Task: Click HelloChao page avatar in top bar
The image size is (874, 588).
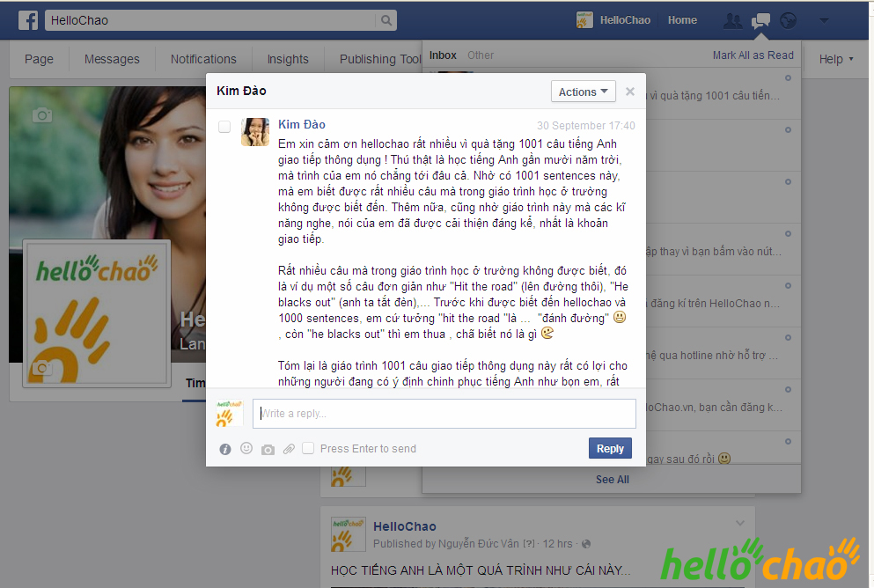Action: click(x=584, y=20)
